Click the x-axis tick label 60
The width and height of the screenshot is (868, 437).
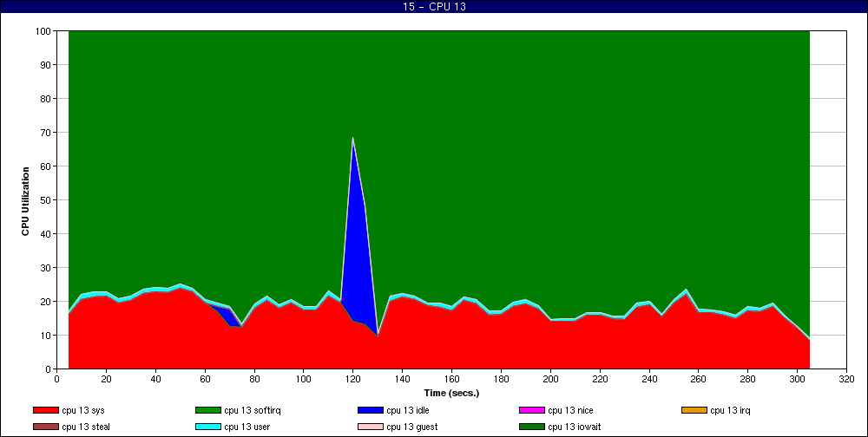[205, 380]
